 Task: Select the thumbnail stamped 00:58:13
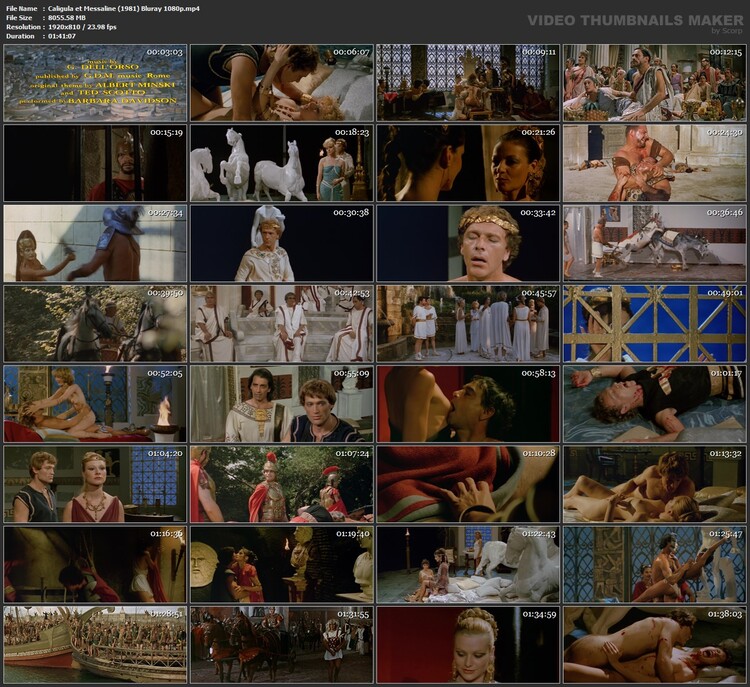(x=468, y=404)
